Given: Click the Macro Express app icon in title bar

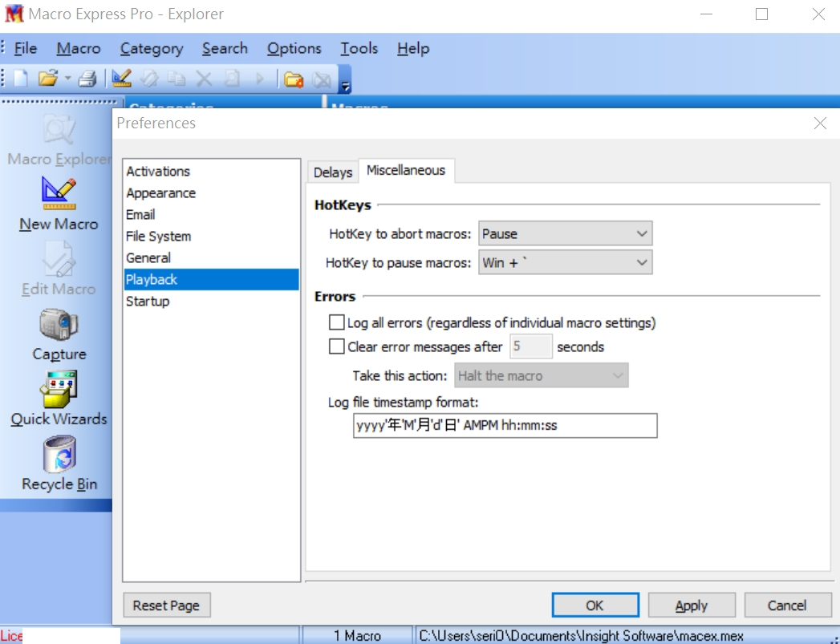Looking at the screenshot, I should coord(14,14).
